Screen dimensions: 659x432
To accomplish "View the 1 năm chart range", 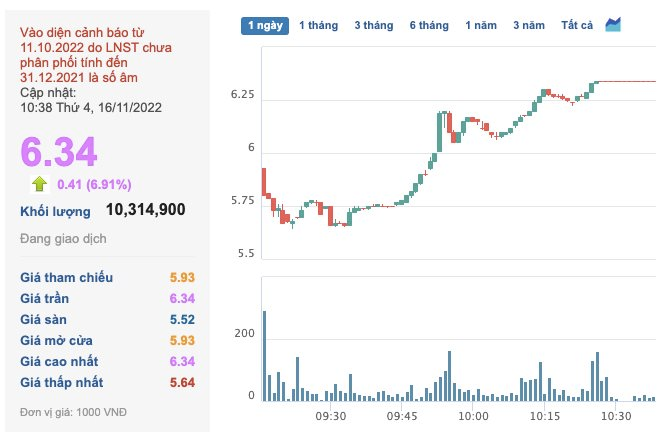I will [x=480, y=25].
